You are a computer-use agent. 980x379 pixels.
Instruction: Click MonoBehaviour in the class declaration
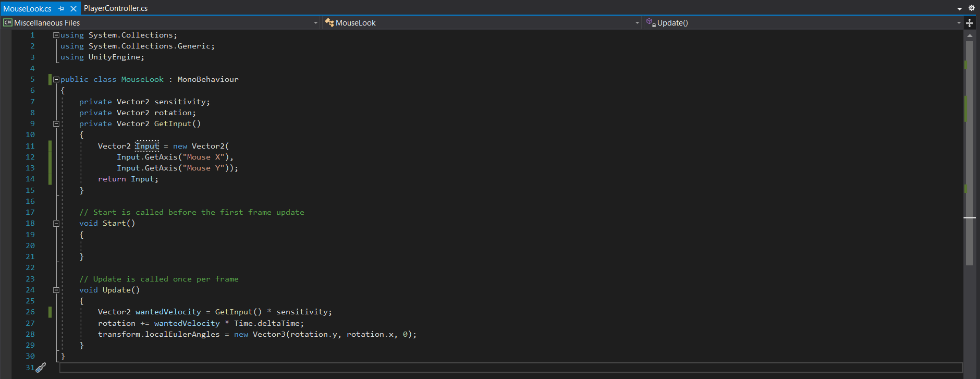click(208, 79)
